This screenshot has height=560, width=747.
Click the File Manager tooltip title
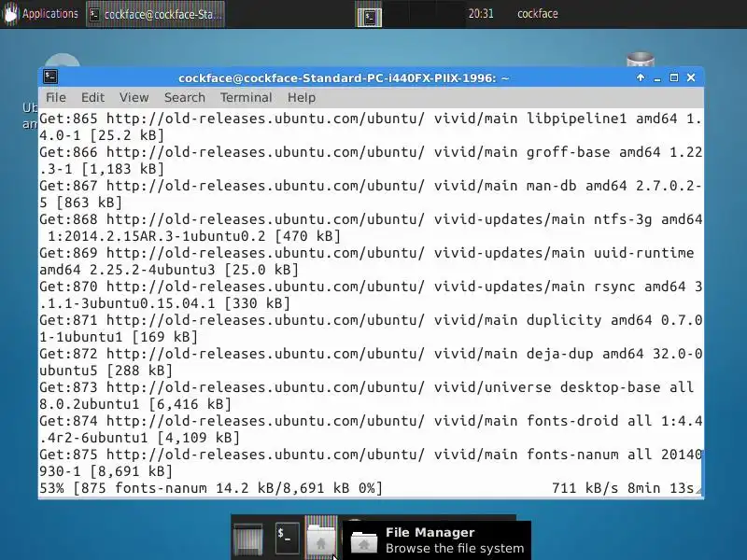point(430,532)
